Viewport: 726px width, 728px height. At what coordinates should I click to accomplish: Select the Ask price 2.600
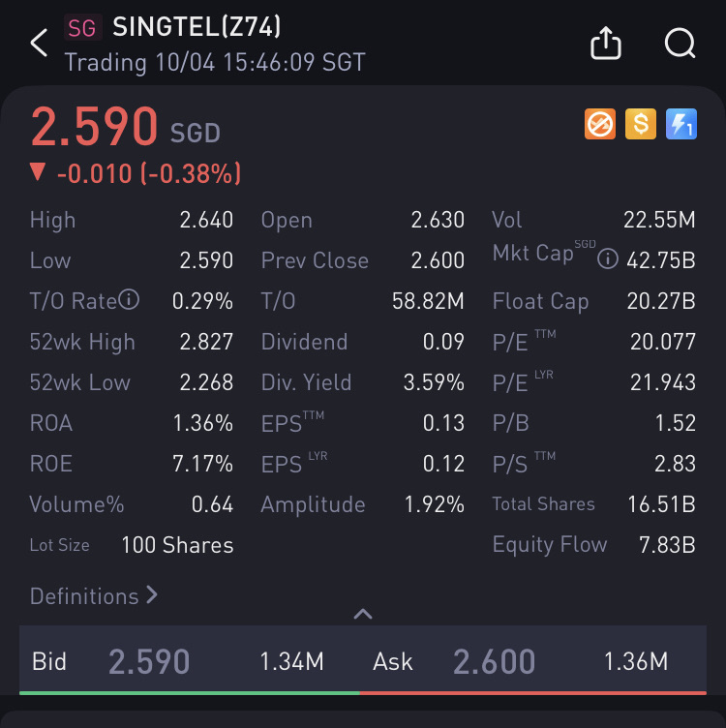(x=494, y=661)
